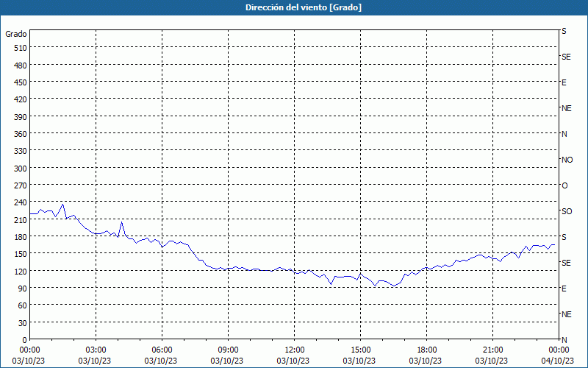Image resolution: width=588 pixels, height=368 pixels.
Task: Click the 'E' compass label on the 450 gridline
Action: 564,82
